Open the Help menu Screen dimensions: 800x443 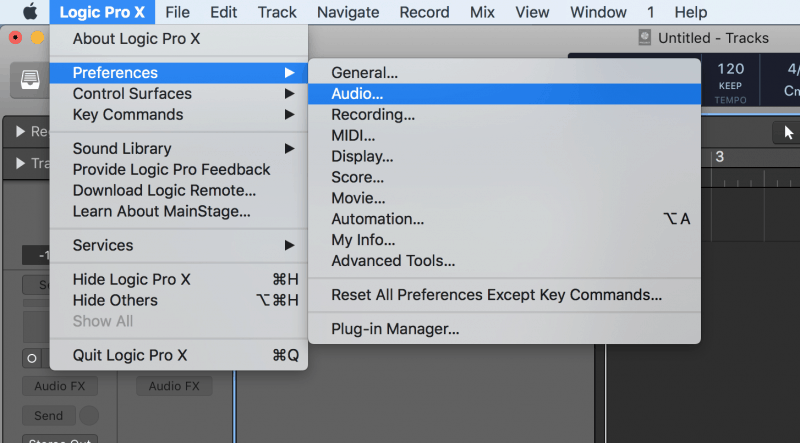point(691,12)
